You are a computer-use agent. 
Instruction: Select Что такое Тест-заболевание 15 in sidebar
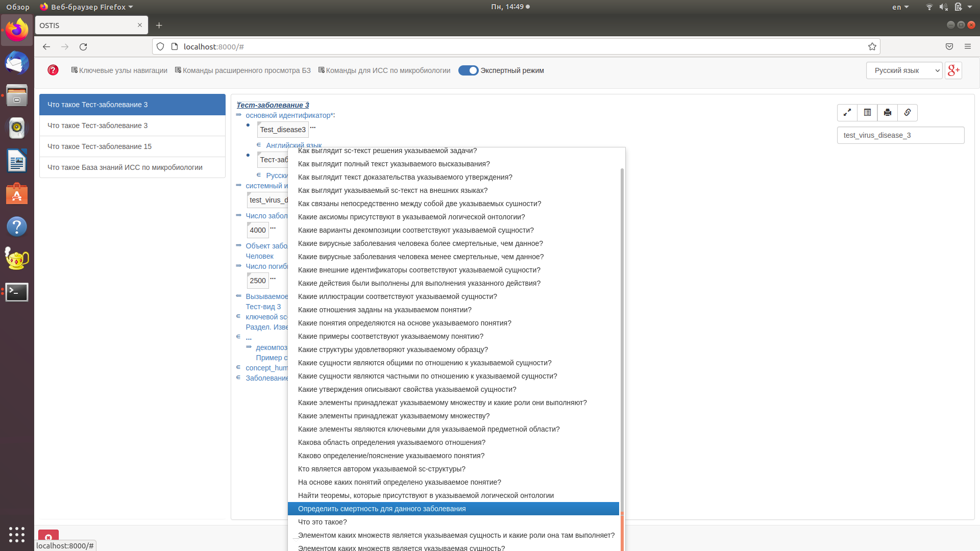[99, 146]
